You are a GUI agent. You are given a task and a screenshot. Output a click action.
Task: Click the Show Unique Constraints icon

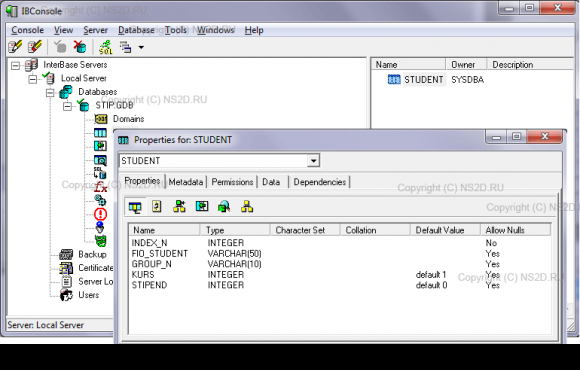point(224,206)
